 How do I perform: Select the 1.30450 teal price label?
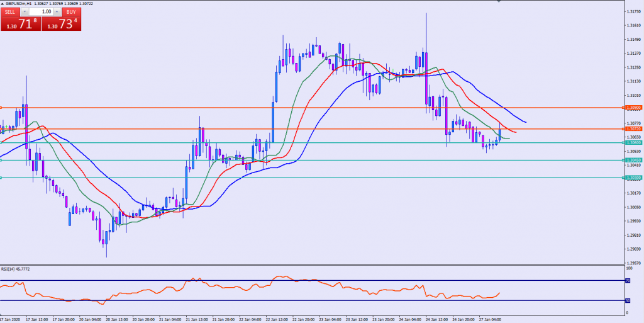click(633, 160)
